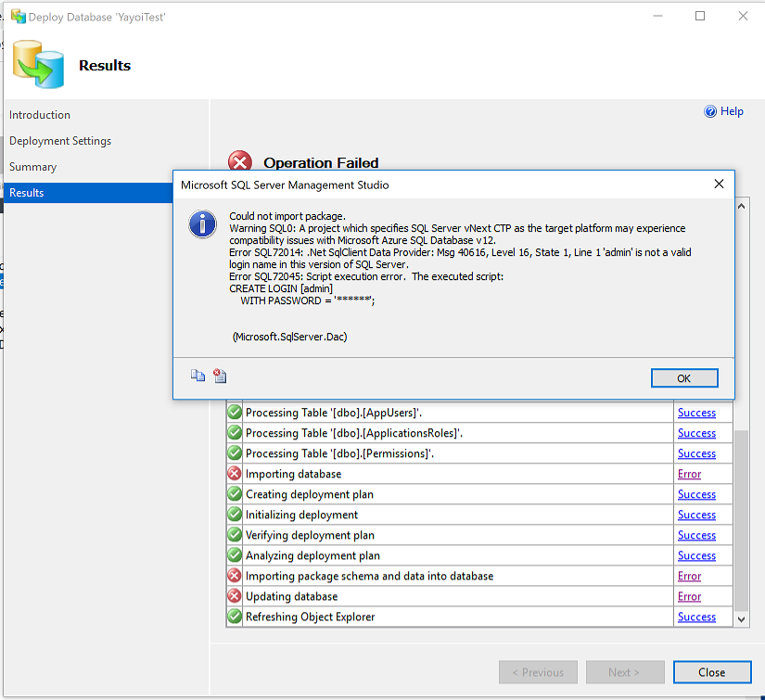Click red error icon for Updating database

coord(235,596)
